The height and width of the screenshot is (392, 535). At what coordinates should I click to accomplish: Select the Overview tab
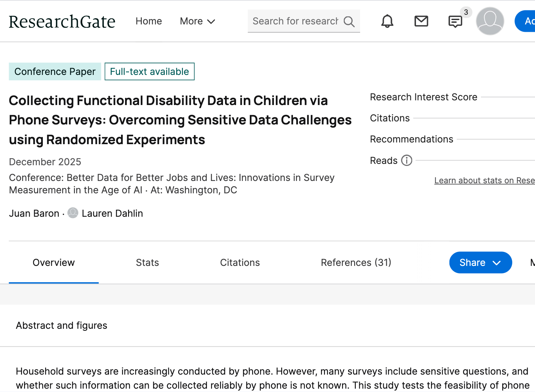(x=53, y=263)
